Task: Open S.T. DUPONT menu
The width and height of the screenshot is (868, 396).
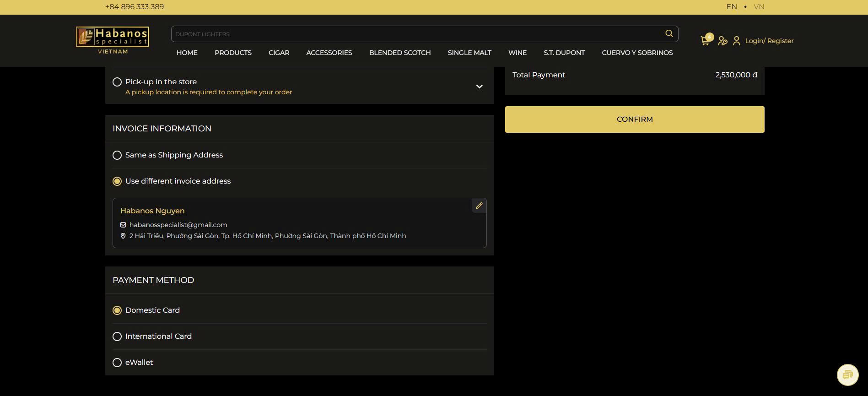Action: pos(564,53)
